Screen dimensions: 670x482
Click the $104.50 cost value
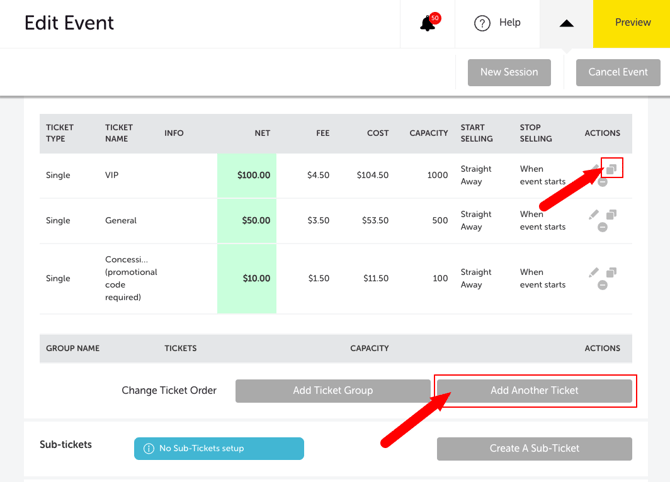click(373, 175)
